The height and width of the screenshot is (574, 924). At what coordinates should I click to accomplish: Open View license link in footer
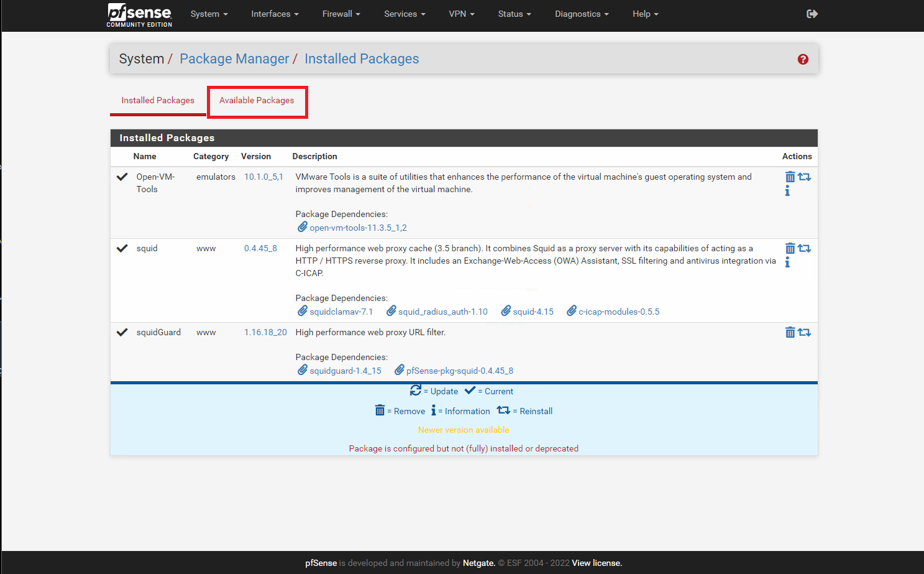point(597,563)
